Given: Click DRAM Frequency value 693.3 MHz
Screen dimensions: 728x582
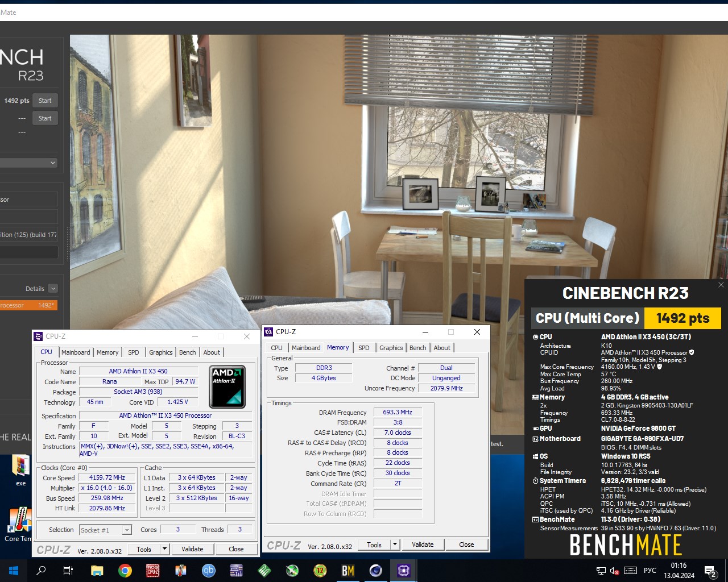Looking at the screenshot, I should pyautogui.click(x=398, y=412).
